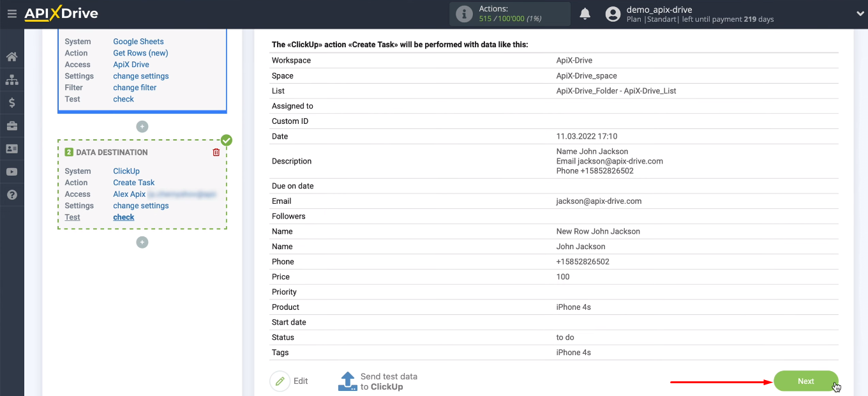Click change settings under ClickUp
Screen dimensions: 868x396
(141, 206)
